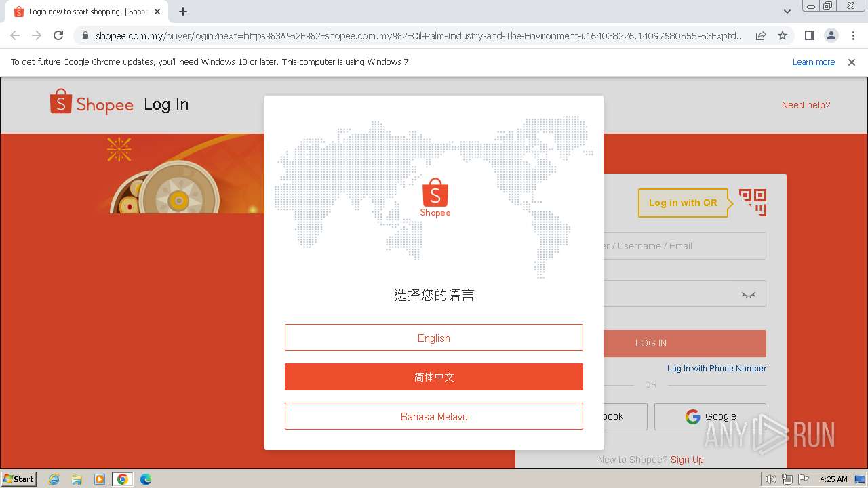This screenshot has width=868, height=488.
Task: Click the password input field
Action: coord(684,293)
